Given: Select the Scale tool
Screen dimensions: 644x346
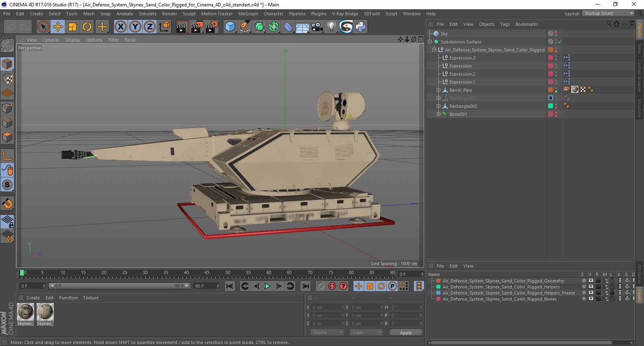Looking at the screenshot, I should (x=72, y=27).
